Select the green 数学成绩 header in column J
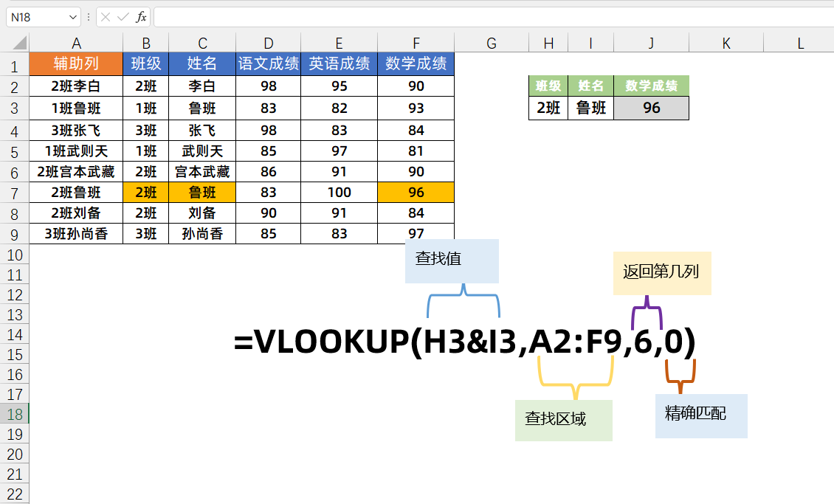The width and height of the screenshot is (834, 504). pos(651,86)
